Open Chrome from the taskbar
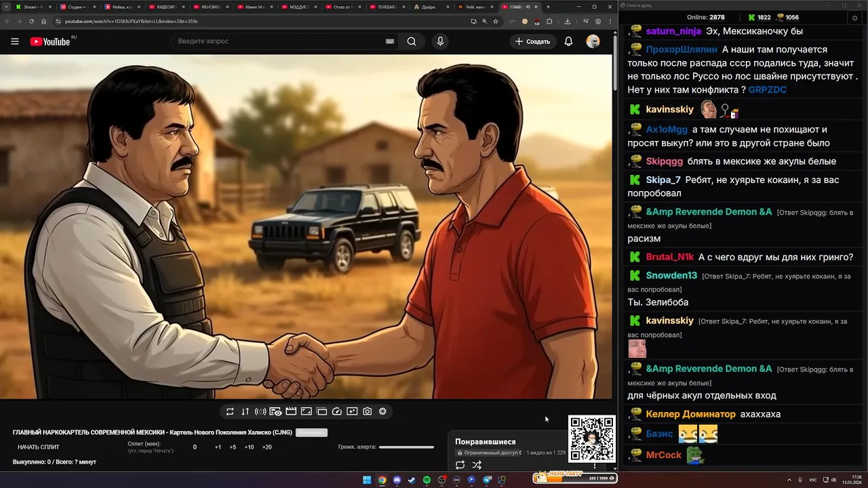 point(382,480)
